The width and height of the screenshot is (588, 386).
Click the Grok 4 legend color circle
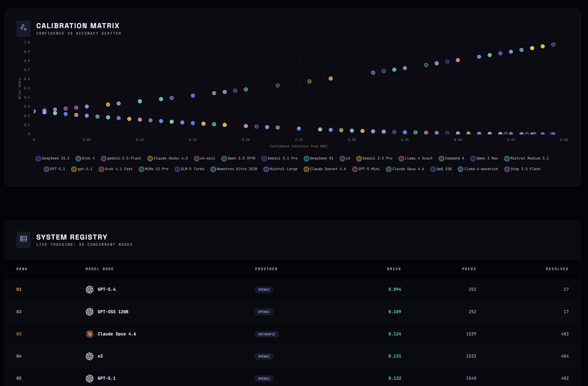click(78, 158)
